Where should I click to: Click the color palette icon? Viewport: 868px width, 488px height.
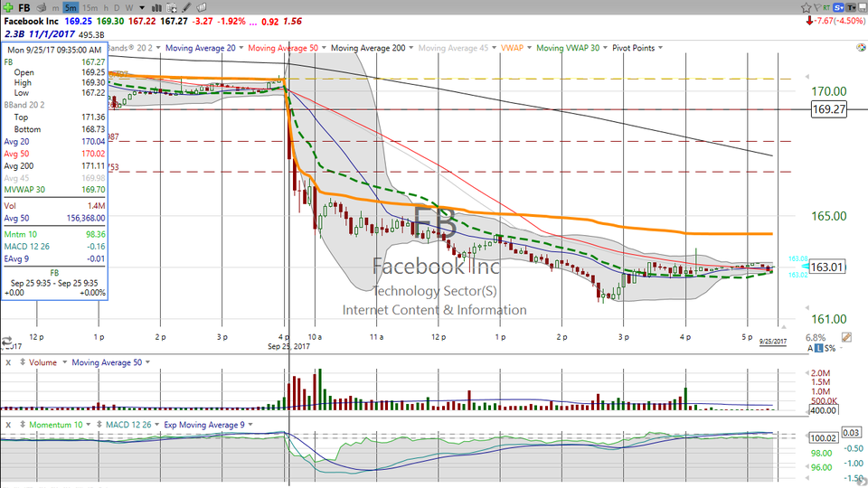861,48
